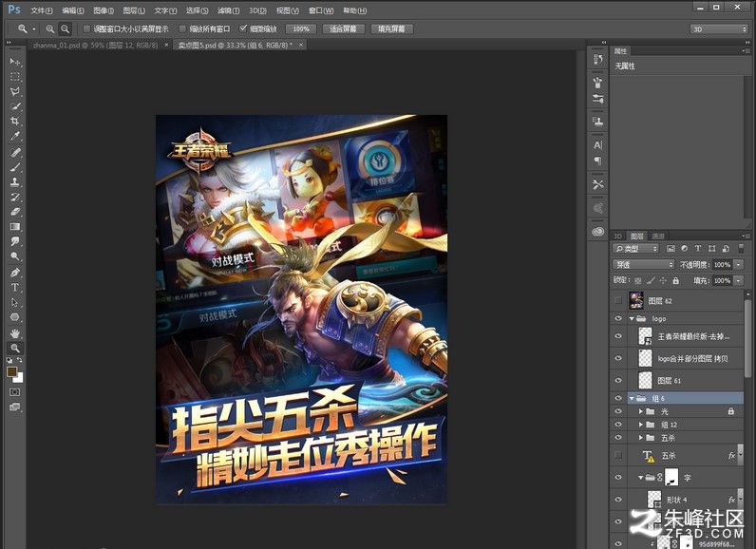
Task: Select the Clone Stamp tool
Action: (15, 181)
